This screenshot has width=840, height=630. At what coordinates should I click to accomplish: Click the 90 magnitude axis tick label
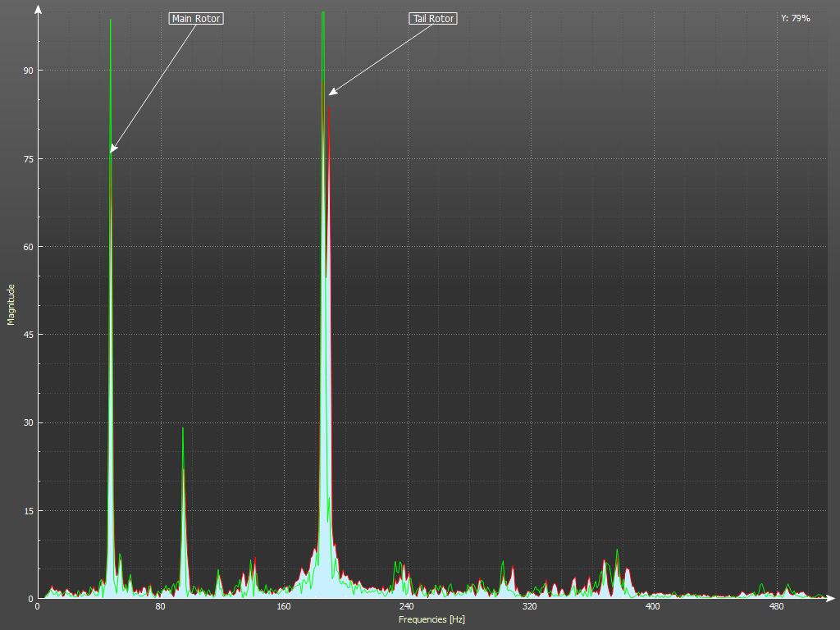coord(27,71)
